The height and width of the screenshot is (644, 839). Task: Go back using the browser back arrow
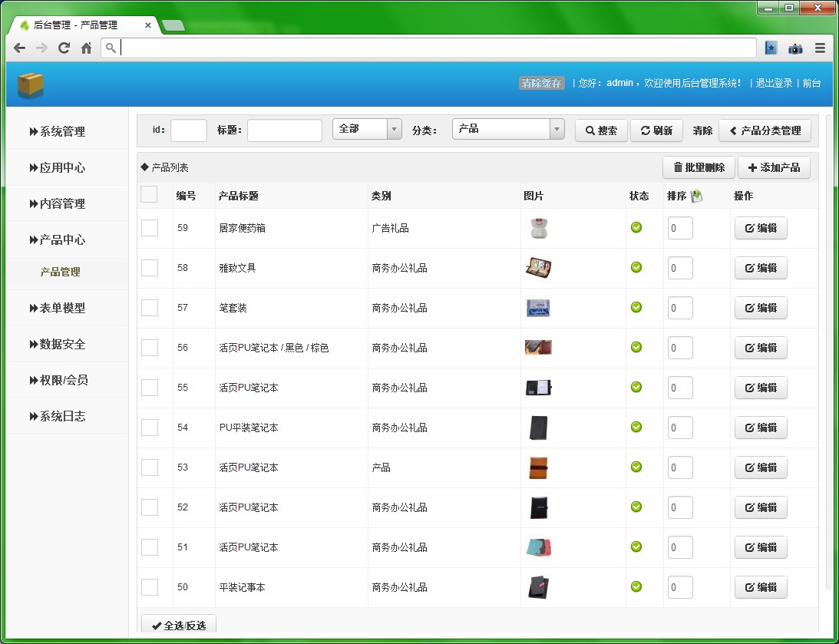point(20,48)
